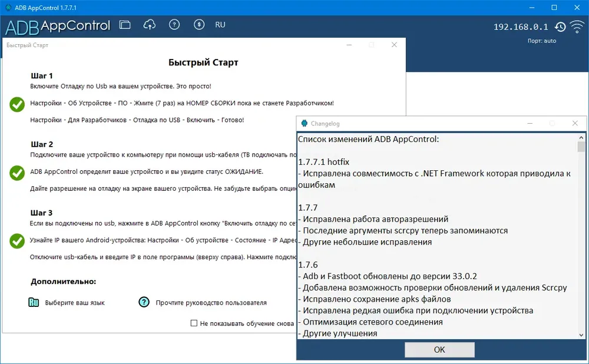Click the Changelog scrollbar thumb
589x364 pixels.
581,147
